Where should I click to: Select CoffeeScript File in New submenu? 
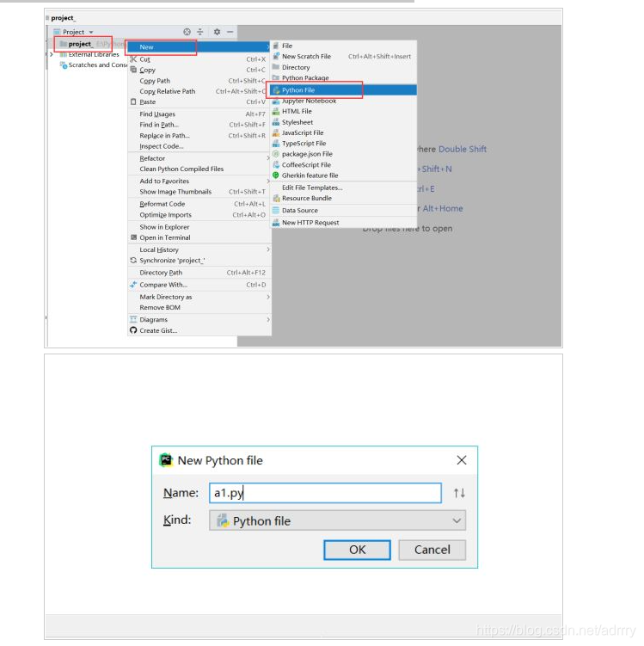pyautogui.click(x=343, y=165)
